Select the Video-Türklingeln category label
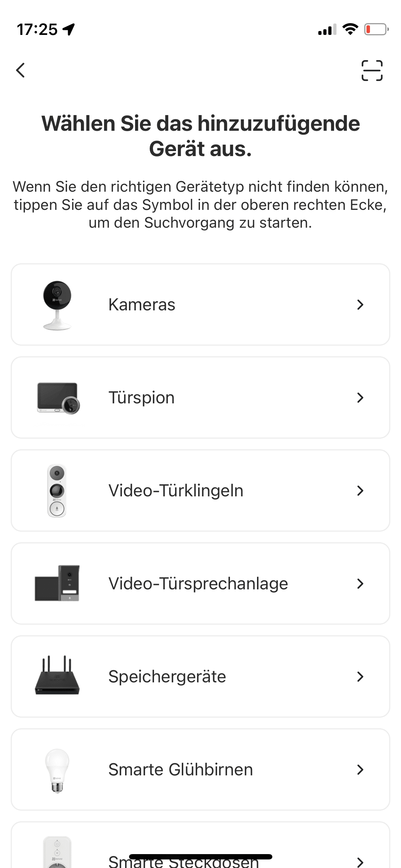401x868 pixels. click(x=176, y=491)
